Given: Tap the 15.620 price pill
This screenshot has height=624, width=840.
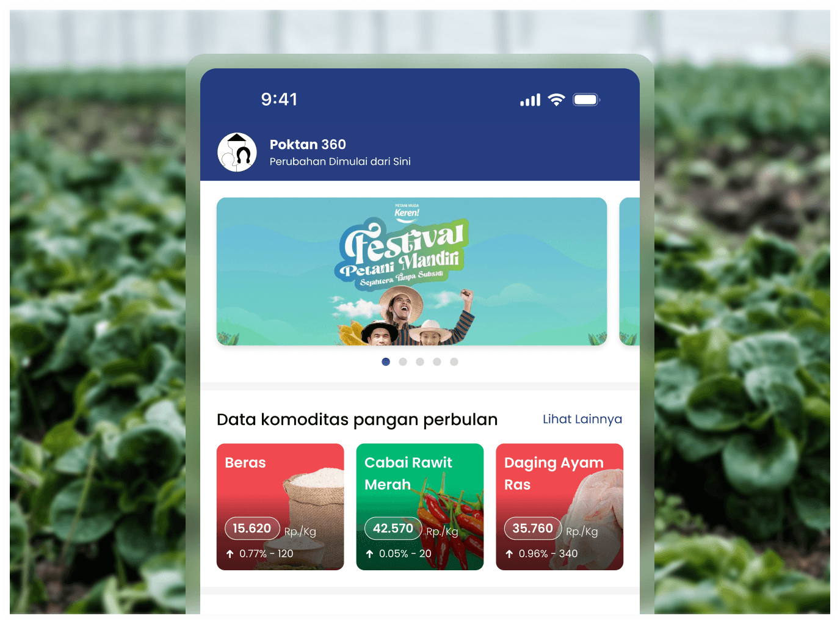Looking at the screenshot, I should tap(252, 528).
